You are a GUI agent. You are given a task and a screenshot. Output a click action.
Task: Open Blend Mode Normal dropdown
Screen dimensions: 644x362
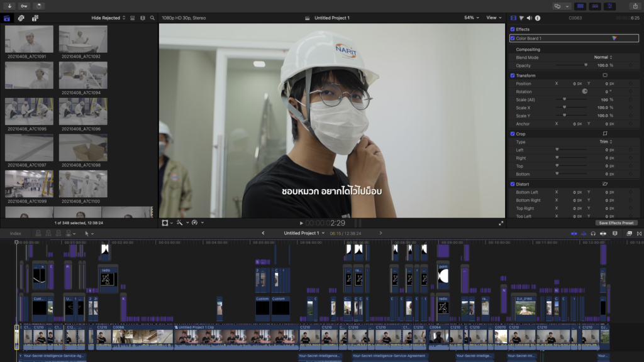pyautogui.click(x=603, y=57)
